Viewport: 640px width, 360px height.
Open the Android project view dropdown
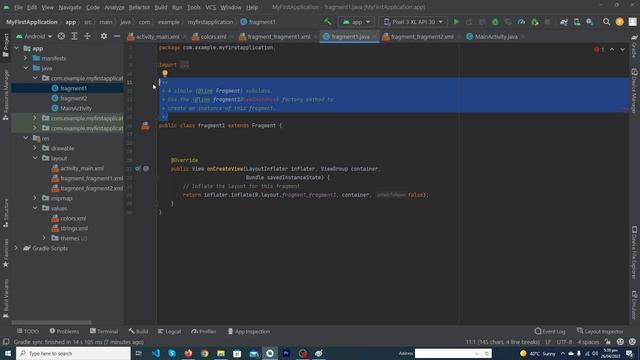point(34,36)
